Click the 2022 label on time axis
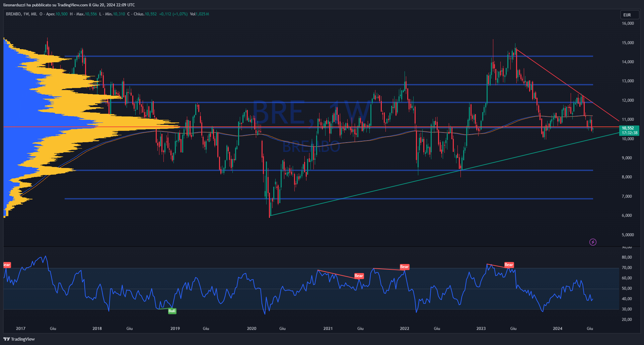Screen dimensions: 644x345 pos(405,328)
